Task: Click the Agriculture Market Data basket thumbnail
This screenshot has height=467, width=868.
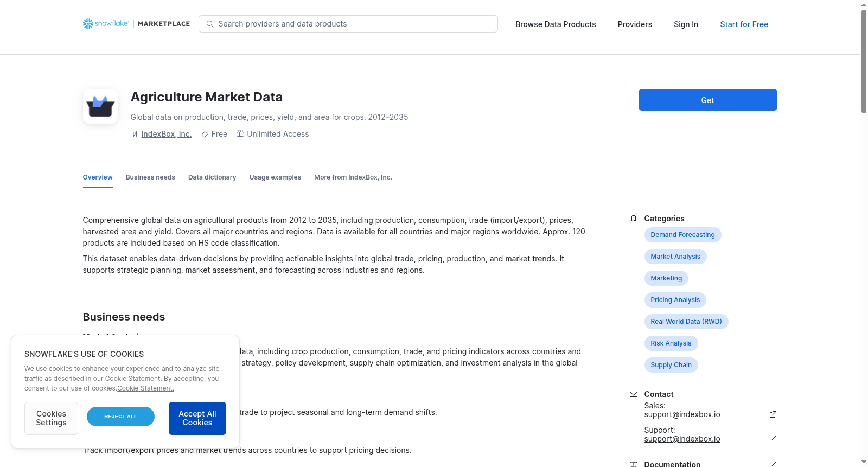Action: tap(100, 106)
